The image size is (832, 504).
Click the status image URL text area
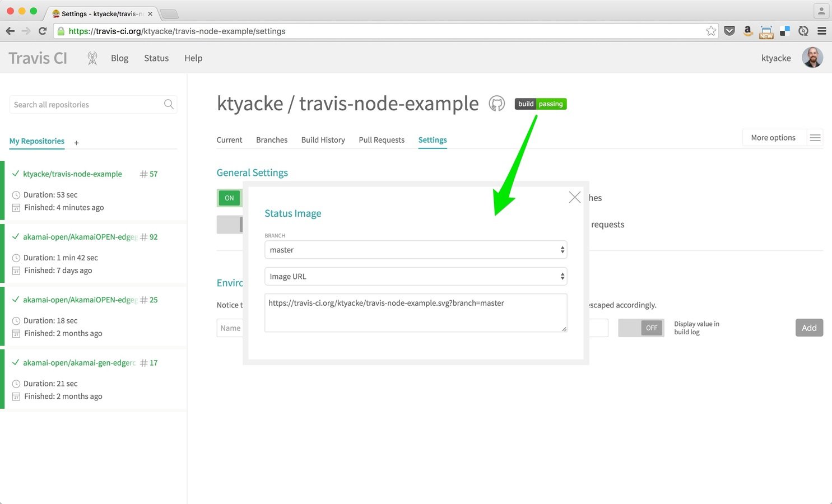click(x=416, y=313)
